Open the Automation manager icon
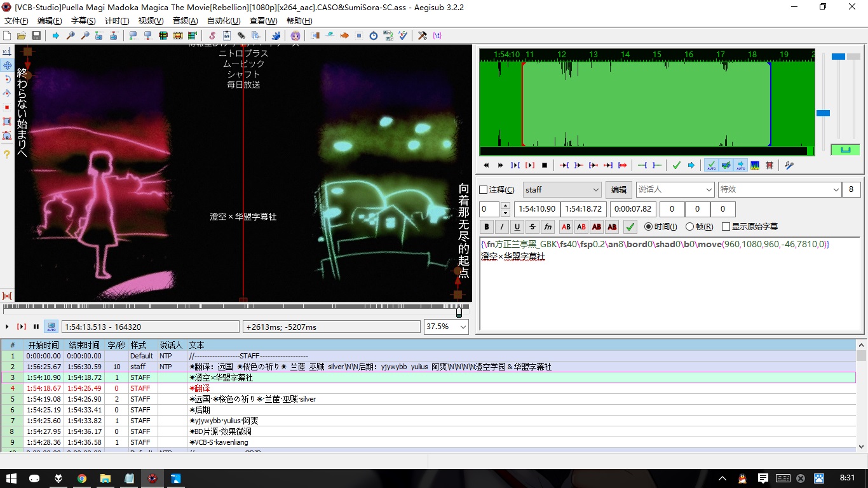The height and width of the screenshot is (488, 868). pyautogui.click(x=276, y=36)
